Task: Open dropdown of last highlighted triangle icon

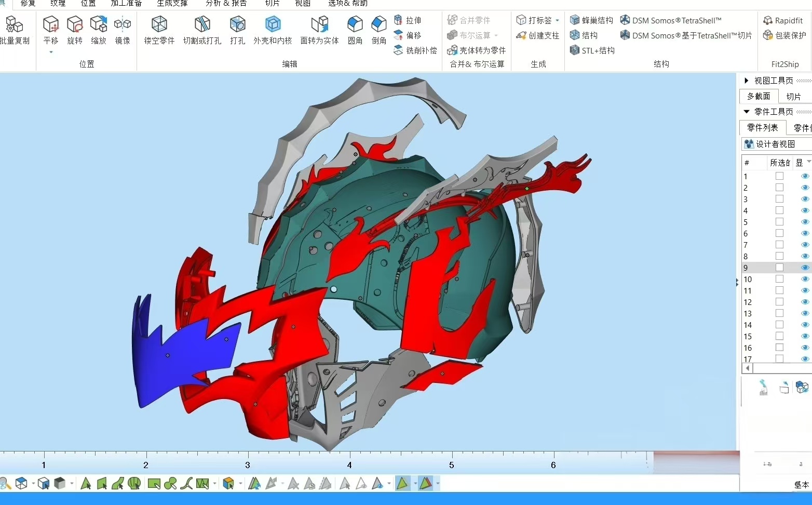Action: point(438,484)
